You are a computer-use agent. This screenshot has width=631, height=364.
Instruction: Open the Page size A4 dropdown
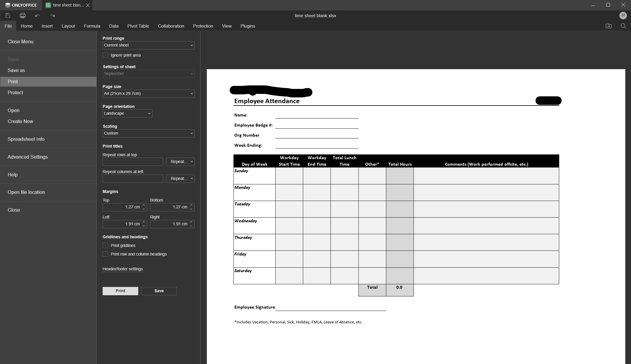coord(148,94)
